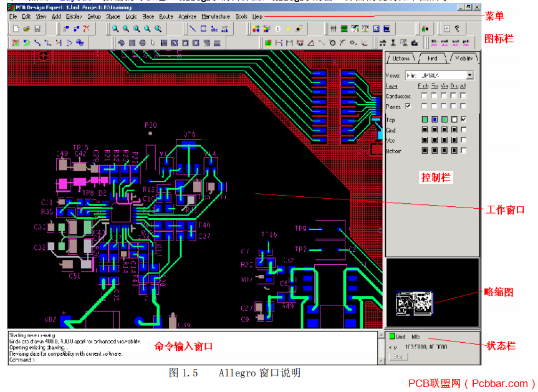Click the Top layer Pin blue swatch

click(435, 120)
